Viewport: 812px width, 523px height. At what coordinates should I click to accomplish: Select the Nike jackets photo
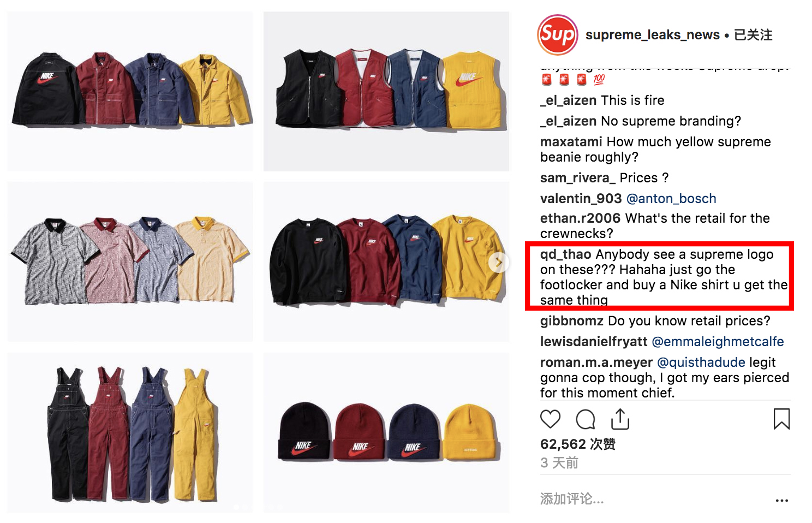130,92
